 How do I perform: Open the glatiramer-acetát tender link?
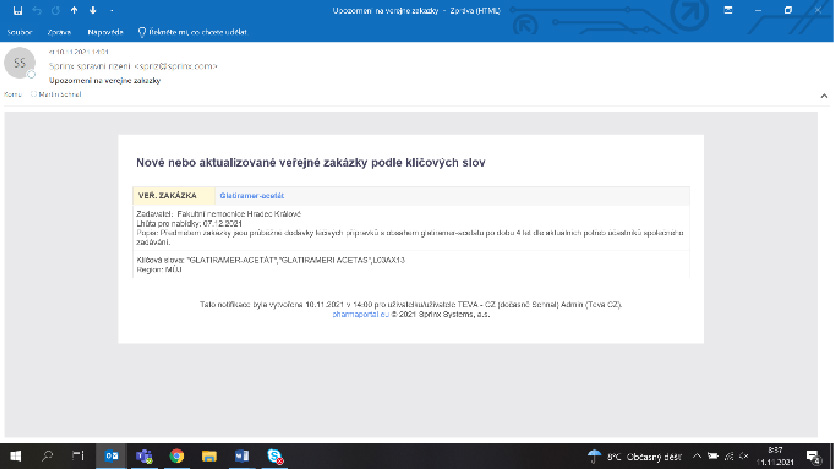coord(252,196)
